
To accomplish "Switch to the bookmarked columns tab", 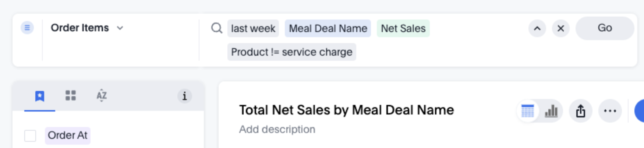I will 40,96.
